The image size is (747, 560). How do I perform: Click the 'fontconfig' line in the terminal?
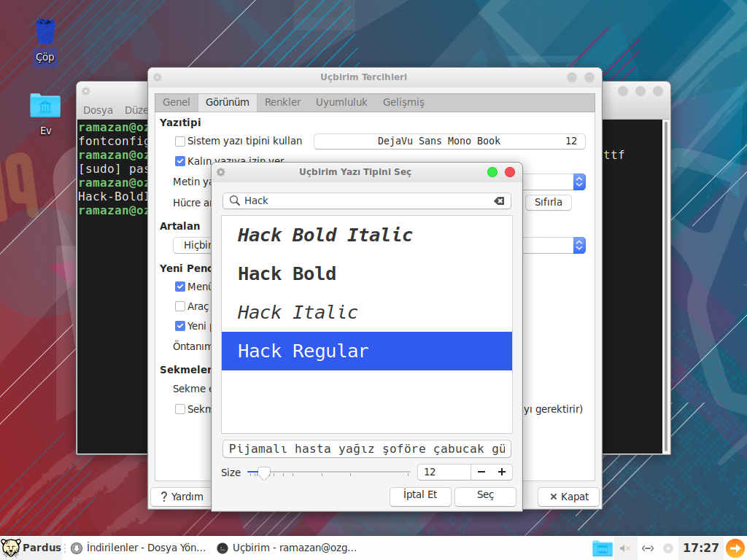point(113,141)
